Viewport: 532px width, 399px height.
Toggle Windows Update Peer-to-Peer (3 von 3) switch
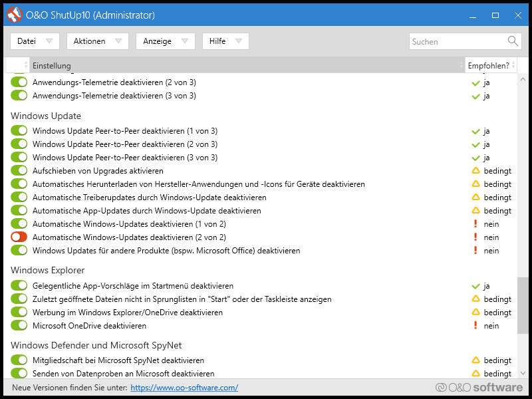point(19,158)
